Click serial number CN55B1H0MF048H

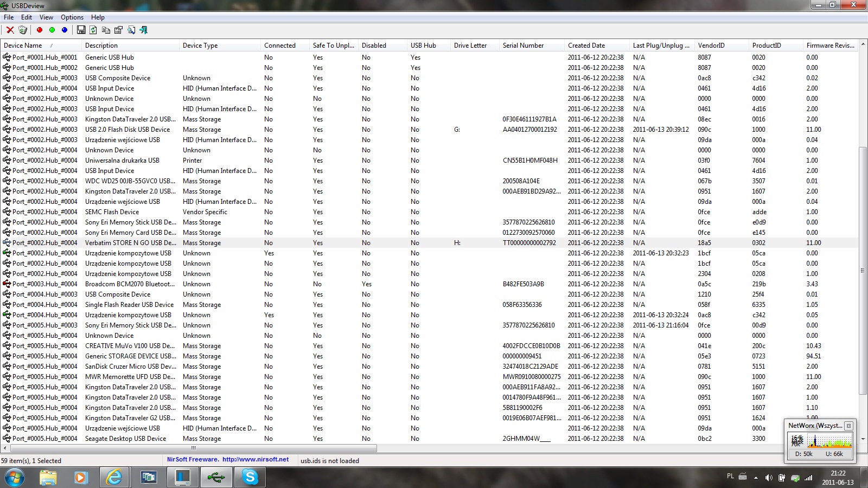click(530, 160)
